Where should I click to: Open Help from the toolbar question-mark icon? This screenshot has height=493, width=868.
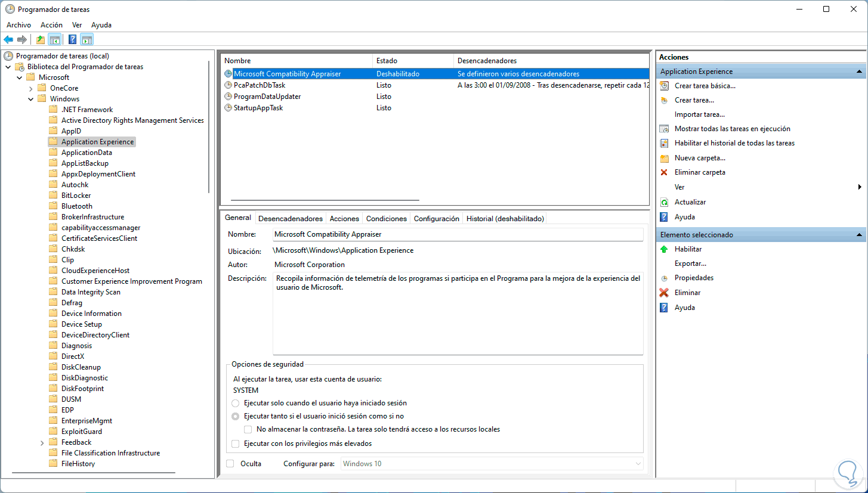73,40
